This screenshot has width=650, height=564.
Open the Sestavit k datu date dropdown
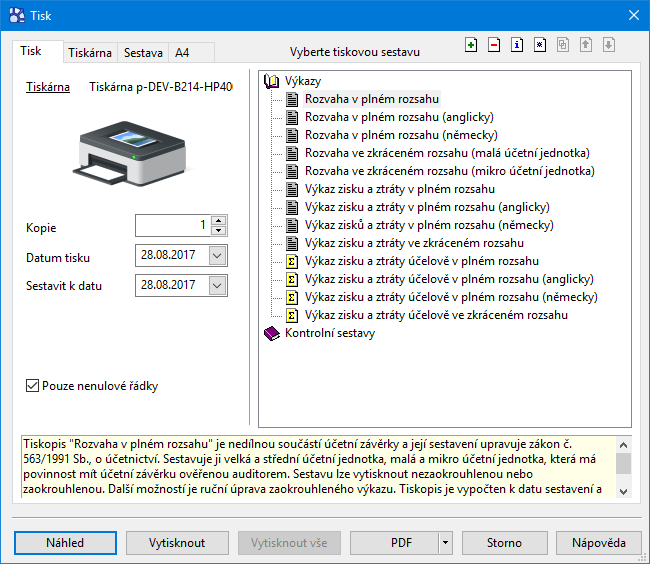coord(217,285)
